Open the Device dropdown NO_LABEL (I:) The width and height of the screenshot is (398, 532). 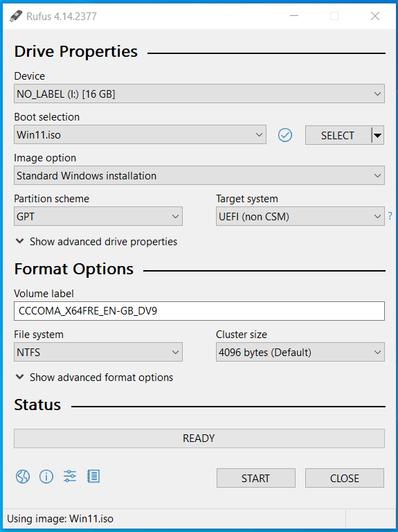pos(199,94)
